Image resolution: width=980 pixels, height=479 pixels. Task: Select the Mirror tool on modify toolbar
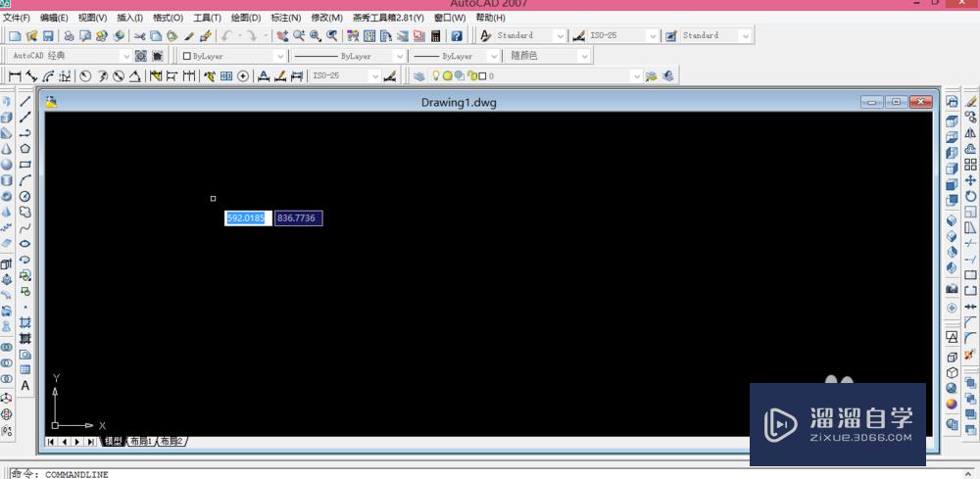pyautogui.click(x=970, y=132)
